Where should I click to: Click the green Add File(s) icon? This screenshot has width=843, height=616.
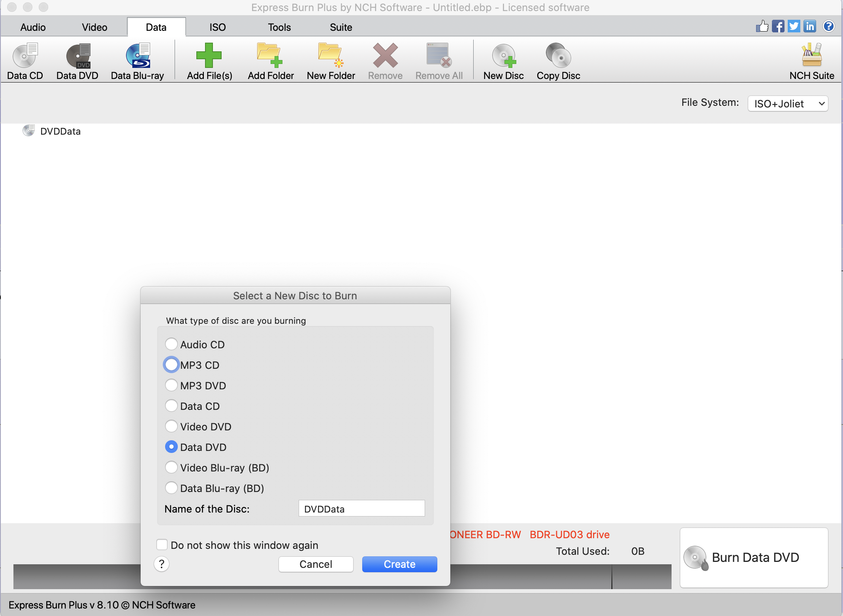tap(209, 62)
